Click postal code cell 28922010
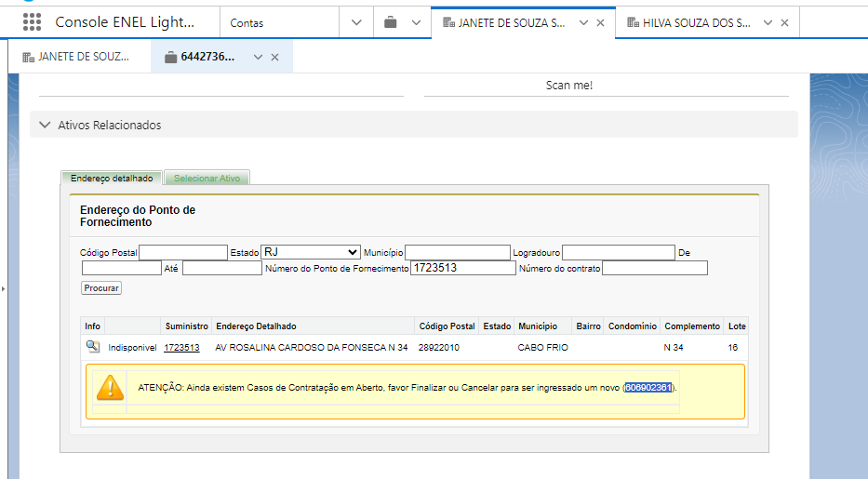The height and width of the screenshot is (479, 868). [x=439, y=347]
